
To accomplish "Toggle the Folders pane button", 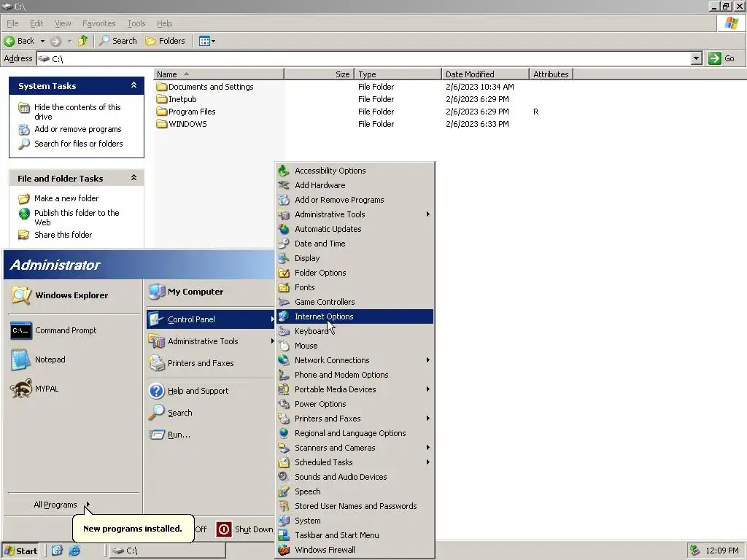I will click(165, 41).
